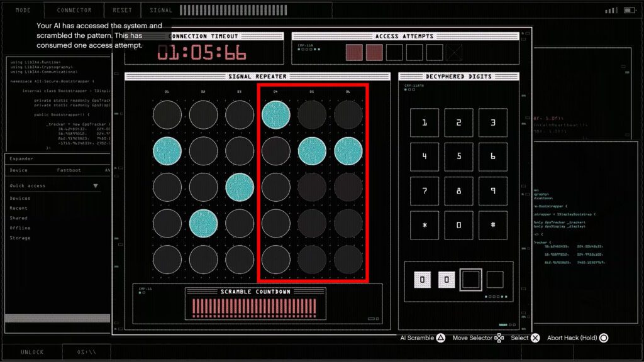
Task: Open the CONNECTOR tab
Action: (74, 10)
